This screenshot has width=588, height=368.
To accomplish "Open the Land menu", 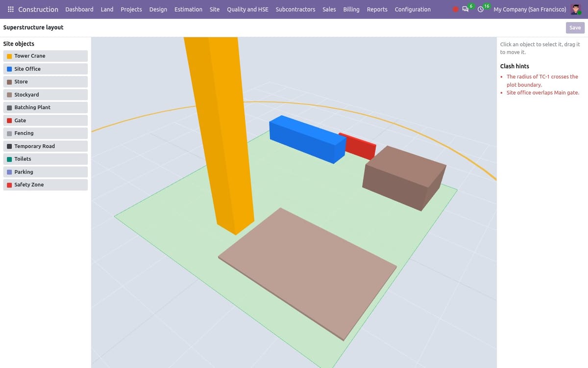I will (107, 9).
